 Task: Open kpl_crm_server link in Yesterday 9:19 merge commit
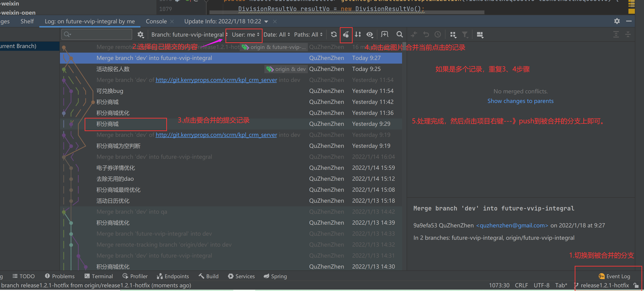pyautogui.click(x=216, y=135)
